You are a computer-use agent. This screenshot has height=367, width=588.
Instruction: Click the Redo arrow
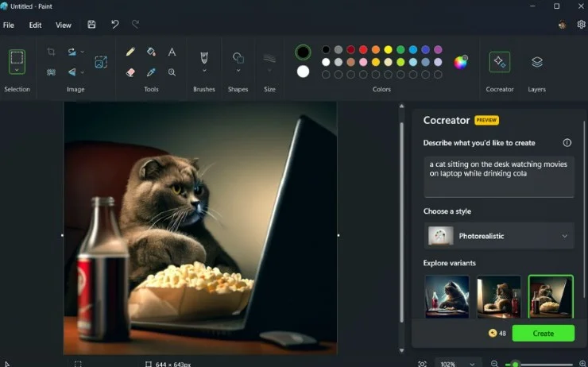pyautogui.click(x=135, y=25)
